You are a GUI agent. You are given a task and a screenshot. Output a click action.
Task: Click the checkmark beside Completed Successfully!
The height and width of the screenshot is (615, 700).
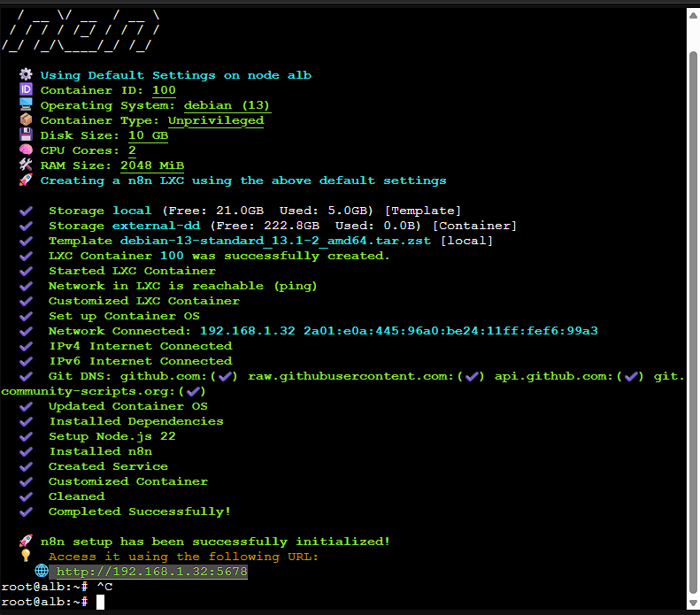point(27,511)
